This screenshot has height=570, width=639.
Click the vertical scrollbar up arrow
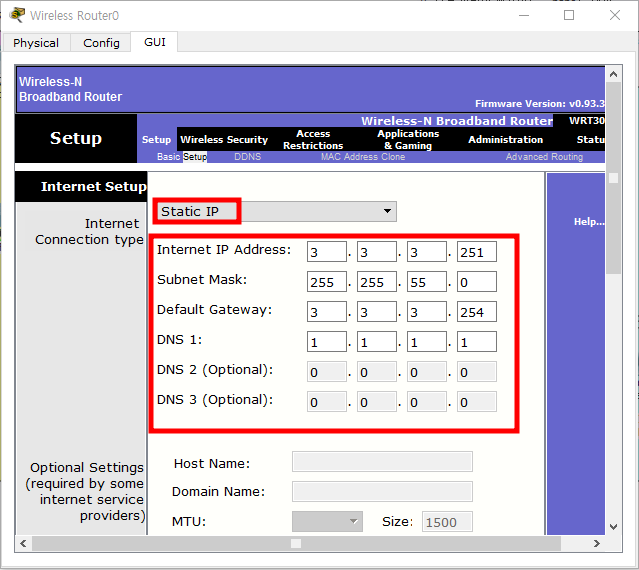(x=613, y=74)
